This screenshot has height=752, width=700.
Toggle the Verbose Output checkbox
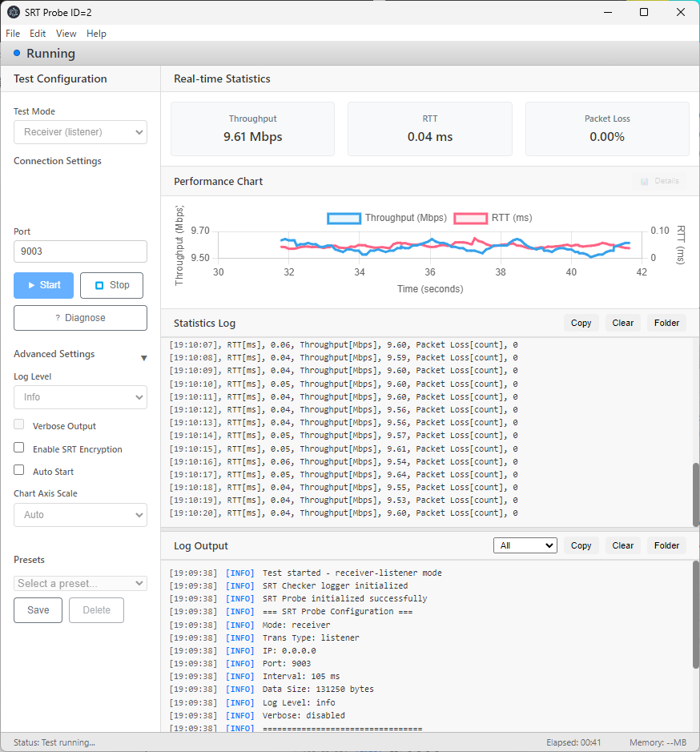(18, 424)
